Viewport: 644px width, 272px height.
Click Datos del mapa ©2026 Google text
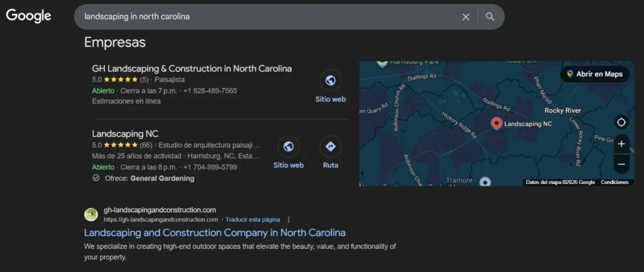pos(560,182)
